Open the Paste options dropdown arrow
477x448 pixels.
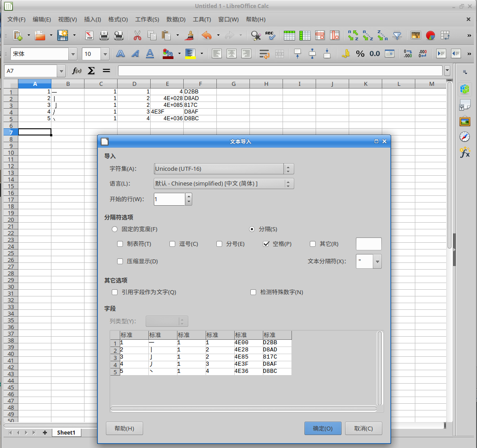(x=177, y=35)
